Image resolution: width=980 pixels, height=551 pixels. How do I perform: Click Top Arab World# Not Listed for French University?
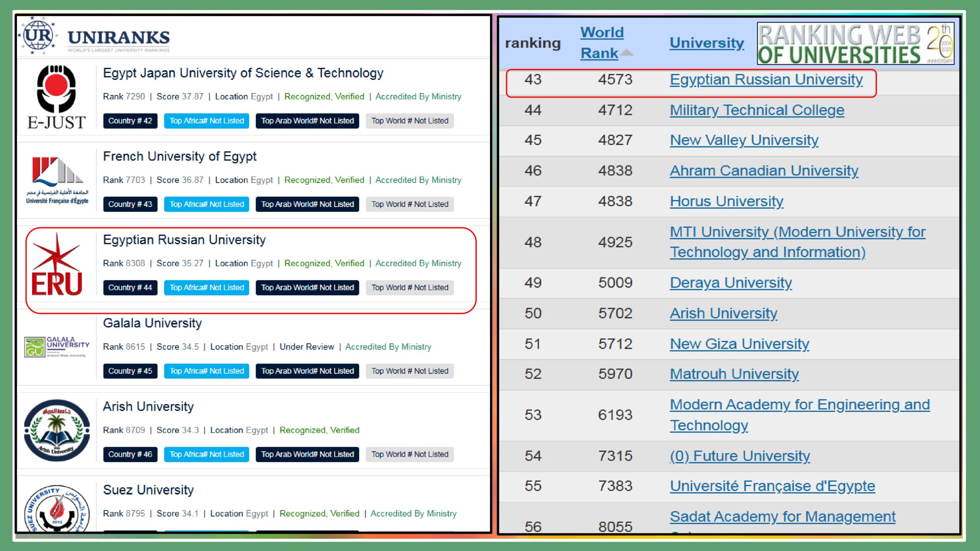(307, 204)
